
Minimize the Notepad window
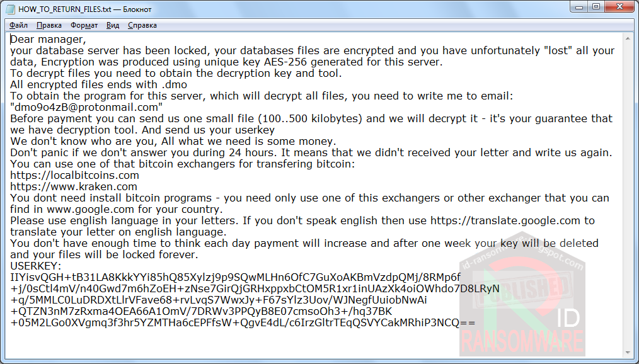point(579,7)
